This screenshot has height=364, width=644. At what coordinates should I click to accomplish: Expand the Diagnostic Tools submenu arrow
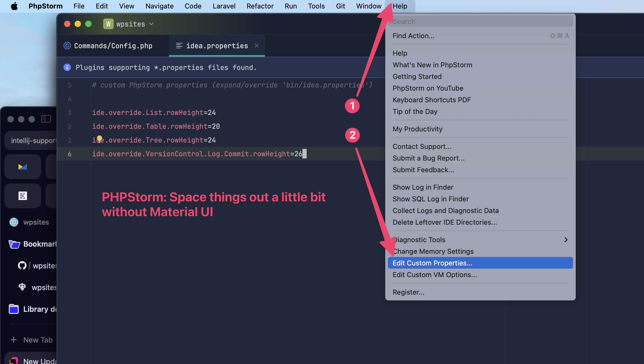[x=566, y=240]
